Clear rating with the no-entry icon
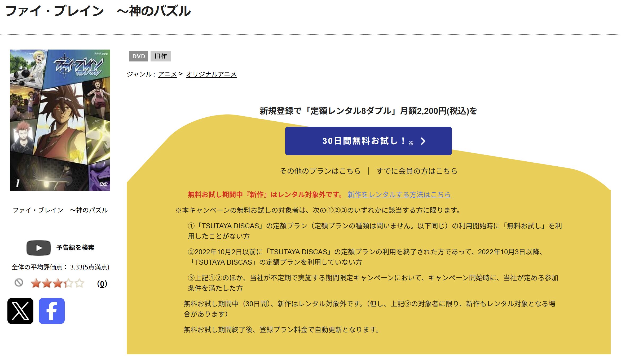Screen dimensions: 621x364 pos(19,283)
